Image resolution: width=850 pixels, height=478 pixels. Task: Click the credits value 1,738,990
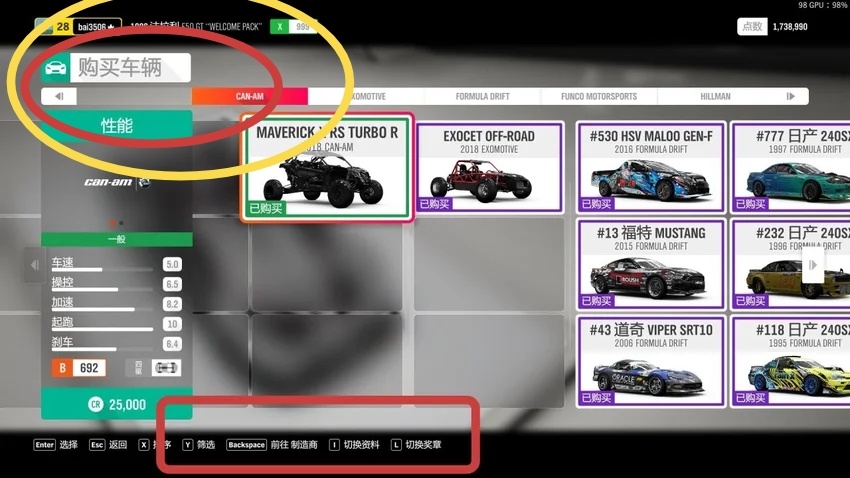790,27
